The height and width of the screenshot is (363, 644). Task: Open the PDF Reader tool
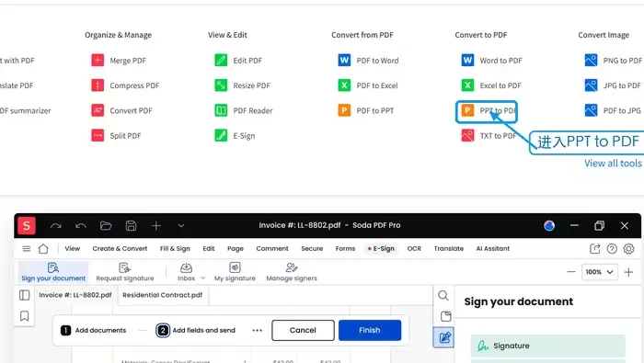[x=244, y=110]
